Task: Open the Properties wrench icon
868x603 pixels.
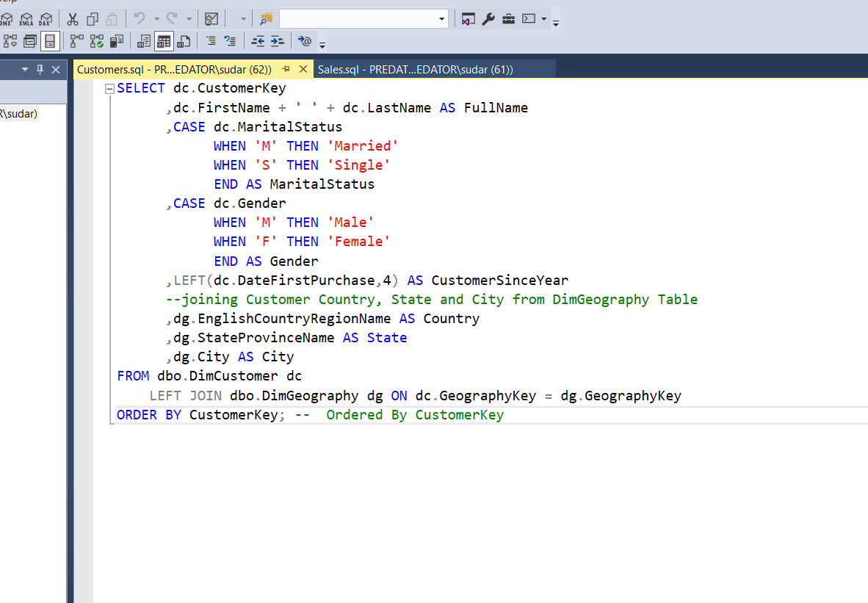Action: (x=488, y=19)
